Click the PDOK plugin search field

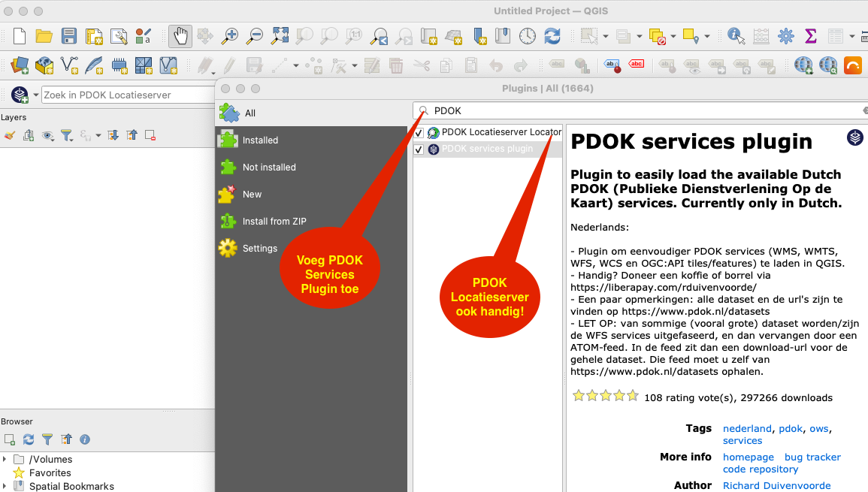tap(640, 110)
